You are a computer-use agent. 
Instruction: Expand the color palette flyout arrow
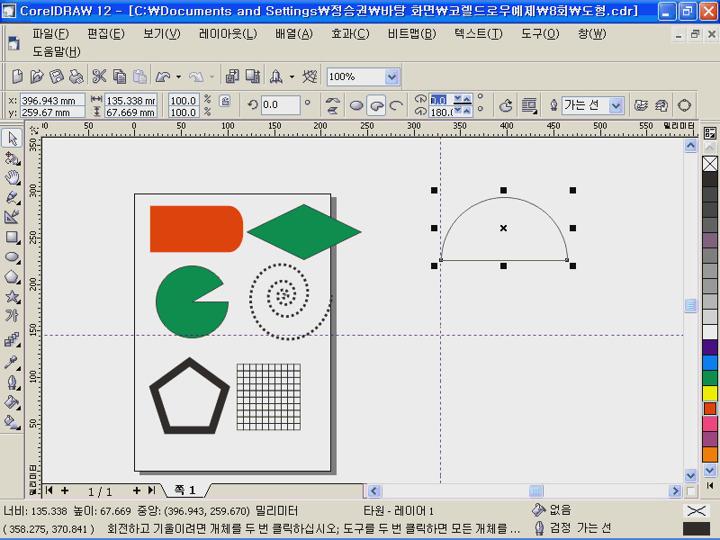point(709,485)
